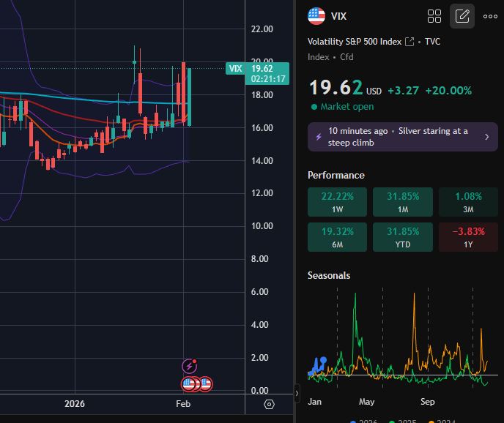
Task: Click the lightning icon in news banner
Action: (319, 137)
